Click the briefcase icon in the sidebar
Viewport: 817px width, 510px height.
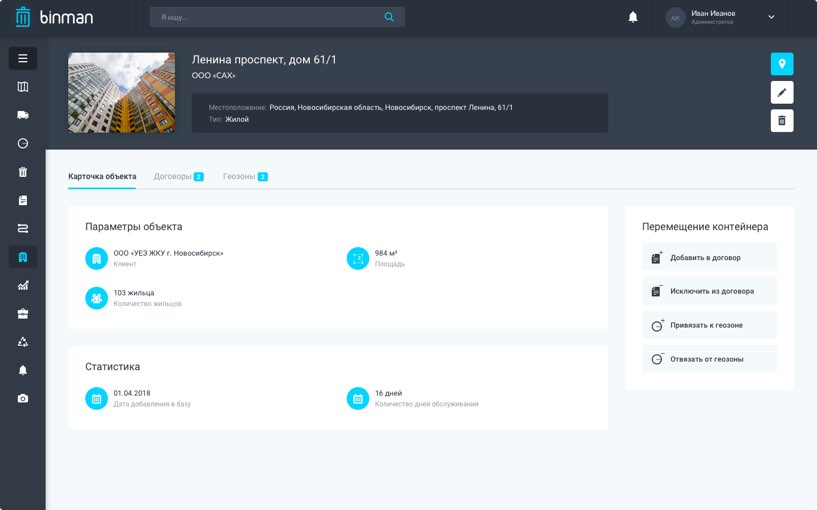pyautogui.click(x=23, y=313)
